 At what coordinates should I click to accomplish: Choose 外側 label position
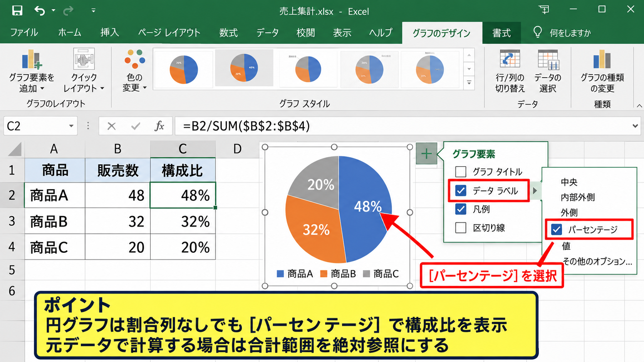click(569, 212)
